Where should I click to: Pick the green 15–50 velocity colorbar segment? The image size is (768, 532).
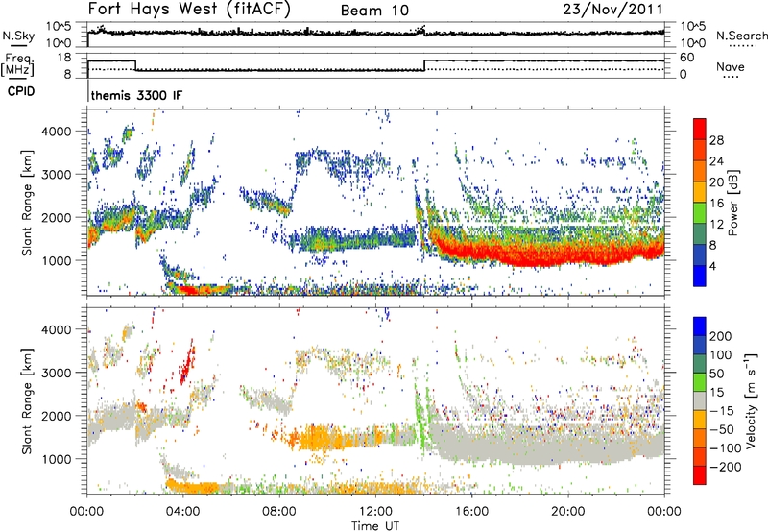pyautogui.click(x=700, y=383)
